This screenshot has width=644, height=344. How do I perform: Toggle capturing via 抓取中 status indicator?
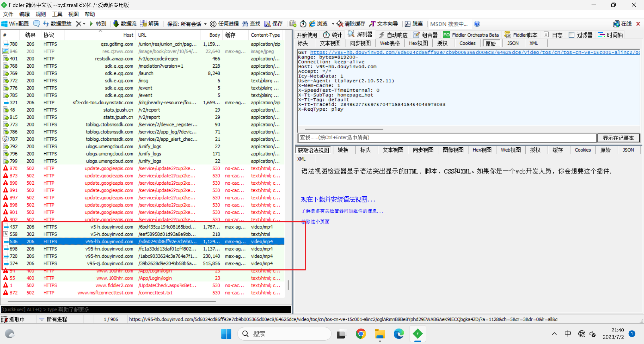[x=14, y=319]
